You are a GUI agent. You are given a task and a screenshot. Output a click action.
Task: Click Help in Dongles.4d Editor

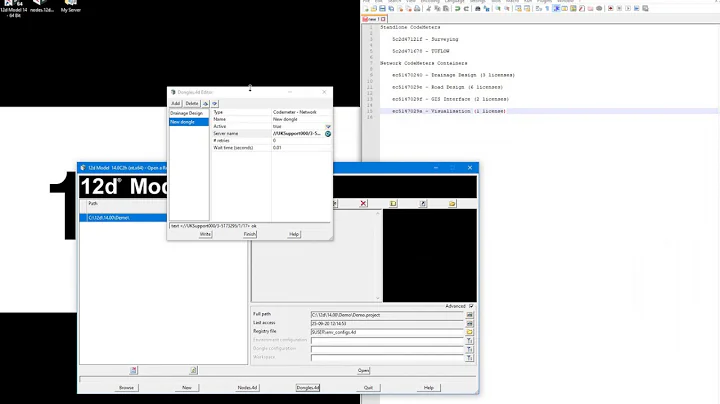pos(294,234)
